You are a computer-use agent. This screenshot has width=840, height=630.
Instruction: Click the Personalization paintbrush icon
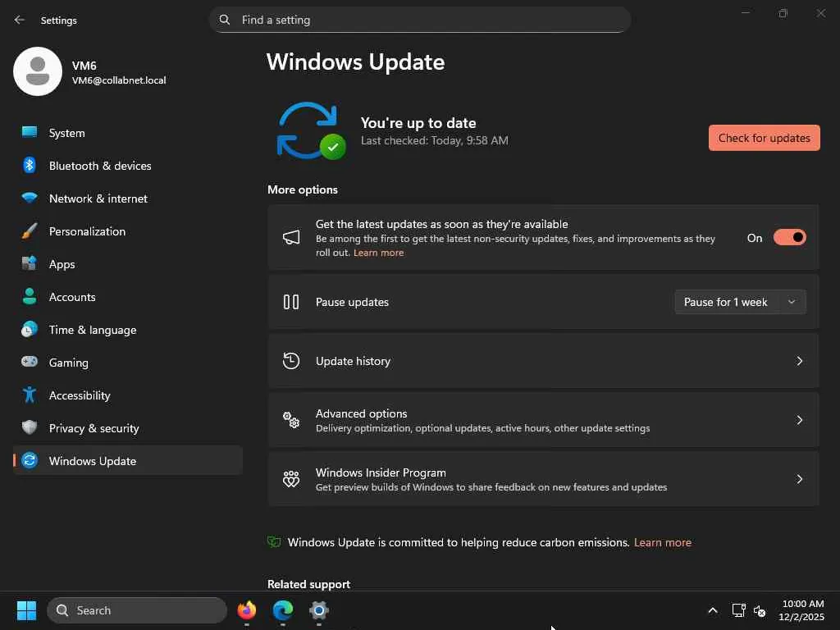coord(30,231)
